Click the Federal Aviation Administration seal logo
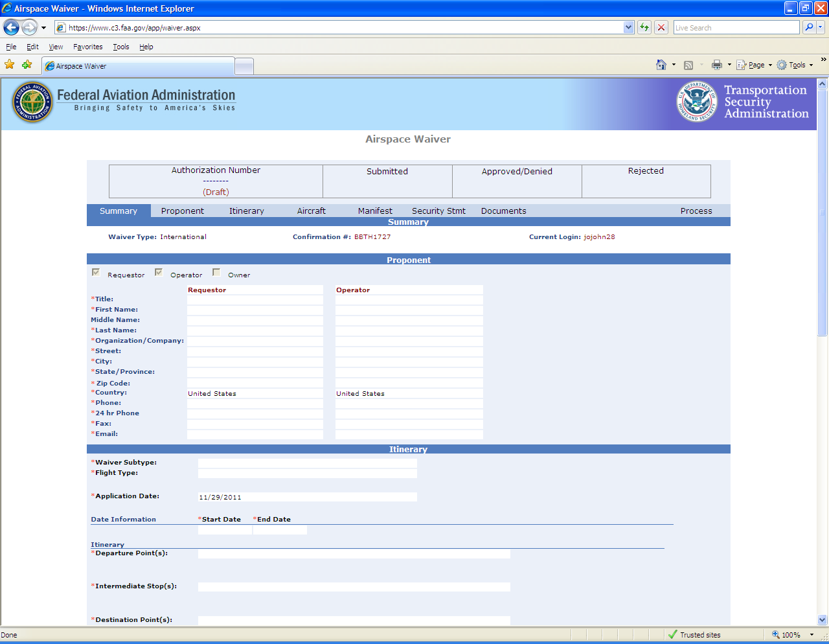 [32, 102]
